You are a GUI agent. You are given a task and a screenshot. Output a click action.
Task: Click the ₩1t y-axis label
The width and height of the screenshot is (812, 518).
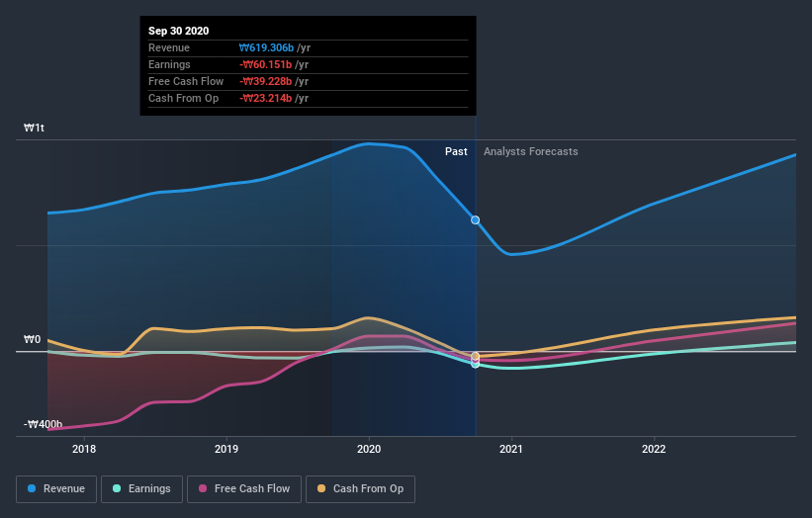point(35,128)
